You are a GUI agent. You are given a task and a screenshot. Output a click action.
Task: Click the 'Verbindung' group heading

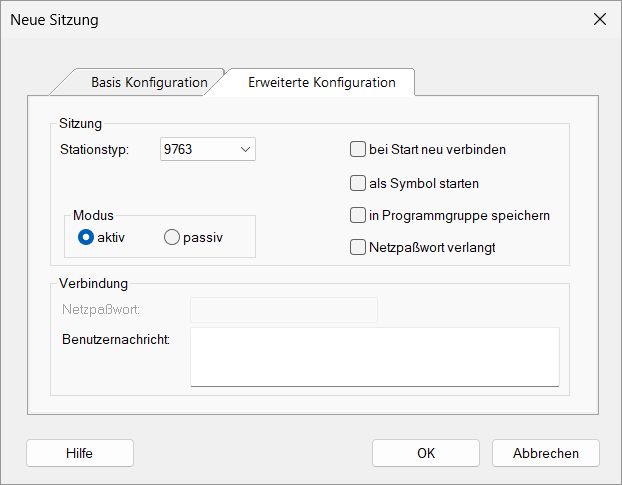coord(93,284)
